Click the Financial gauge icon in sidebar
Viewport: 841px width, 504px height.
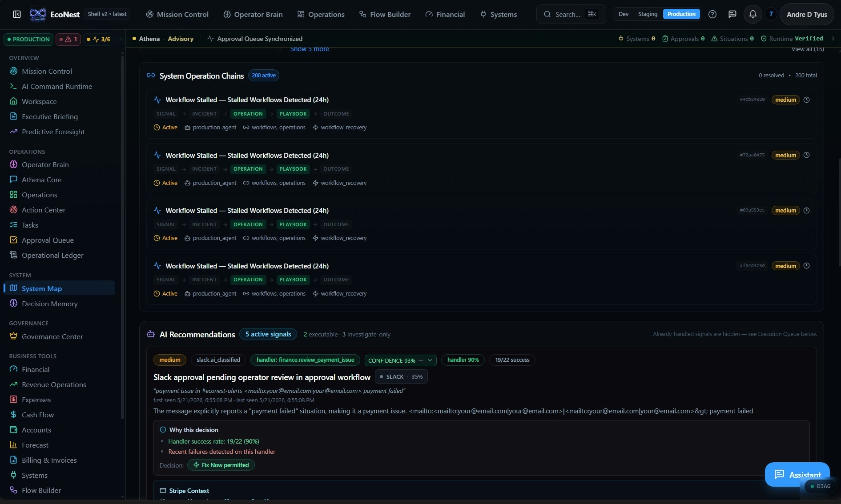click(x=13, y=369)
